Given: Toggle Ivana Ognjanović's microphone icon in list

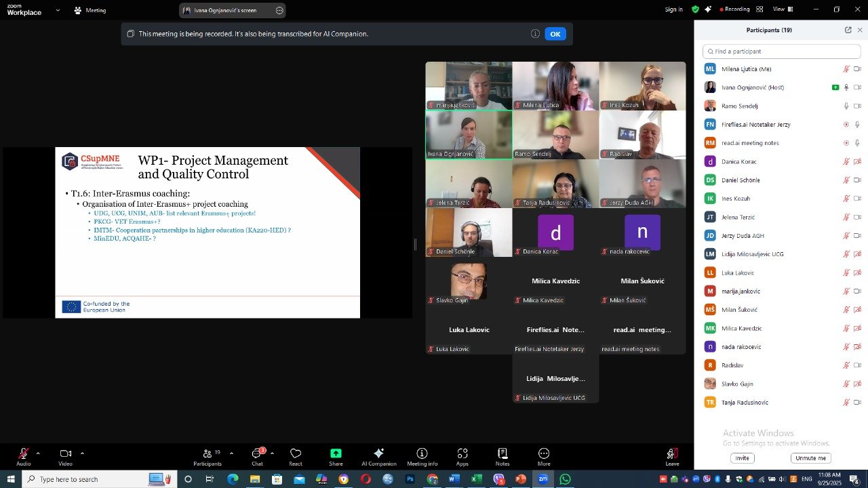Looking at the screenshot, I should click(x=846, y=87).
